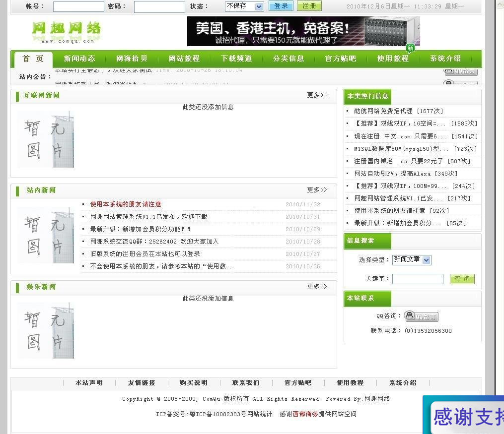504x434 pixels.
Task: Click the footer 购买说明 link
Action: click(x=194, y=382)
